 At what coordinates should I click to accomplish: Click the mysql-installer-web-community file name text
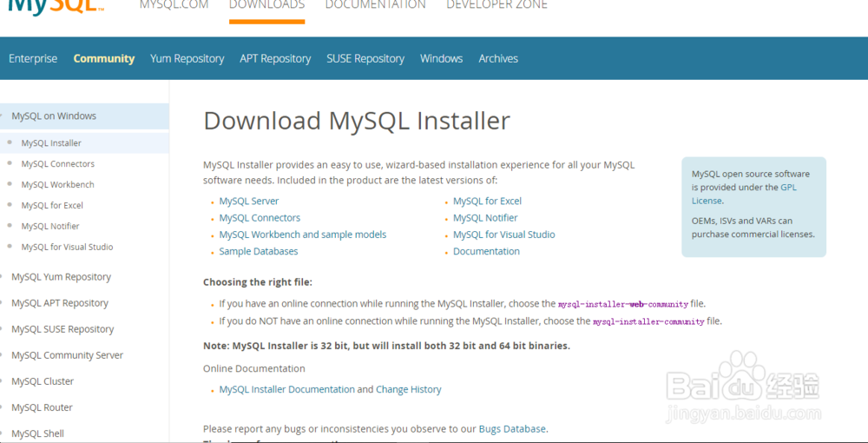tap(622, 305)
